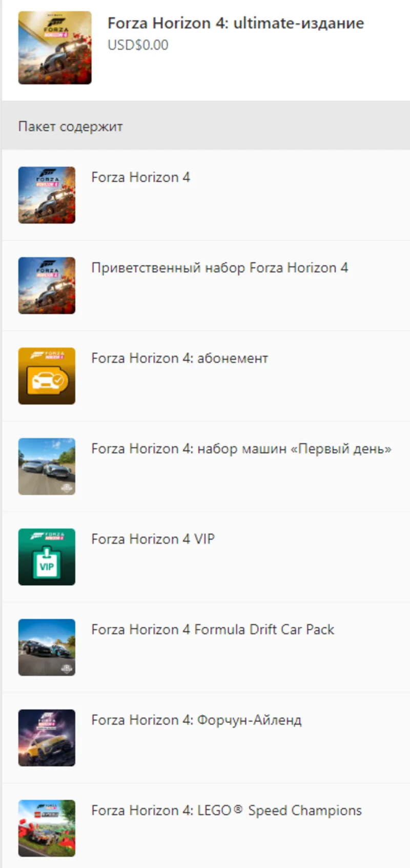Click the Forza Horizon 4 ultimate edition cover art
The image size is (410, 868).
[x=55, y=48]
